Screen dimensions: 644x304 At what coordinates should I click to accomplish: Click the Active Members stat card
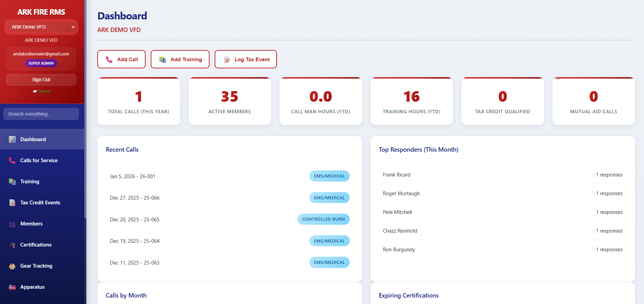click(x=230, y=101)
